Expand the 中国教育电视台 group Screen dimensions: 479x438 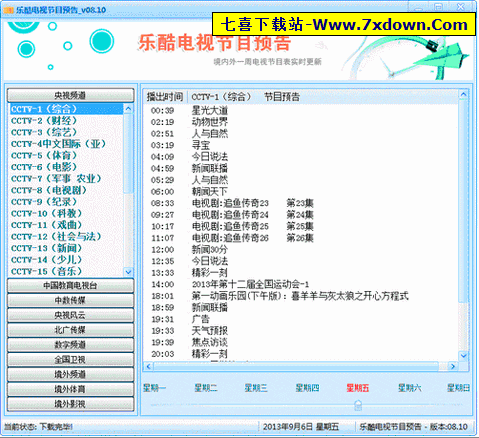coord(70,286)
